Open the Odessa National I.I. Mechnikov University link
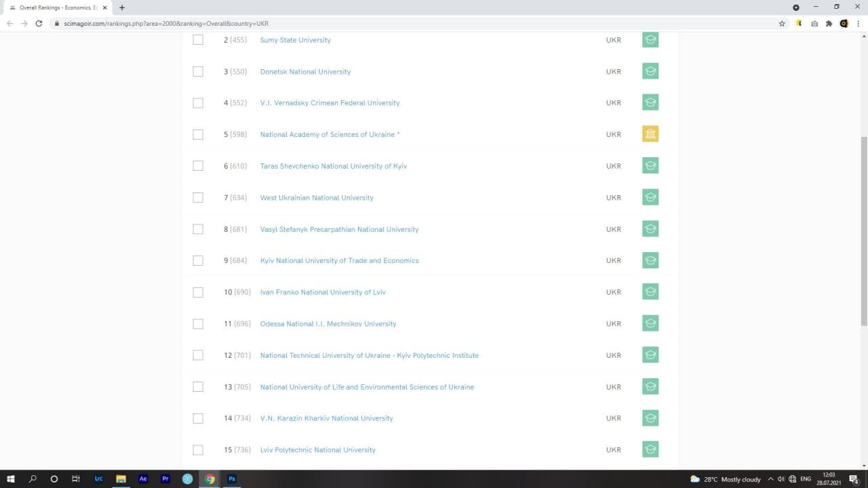The width and height of the screenshot is (868, 488). (x=328, y=323)
